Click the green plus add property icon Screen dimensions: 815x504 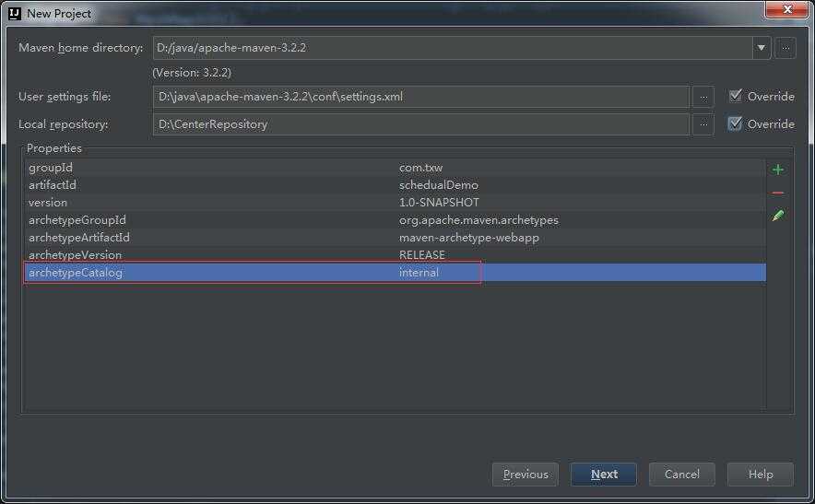point(777,170)
